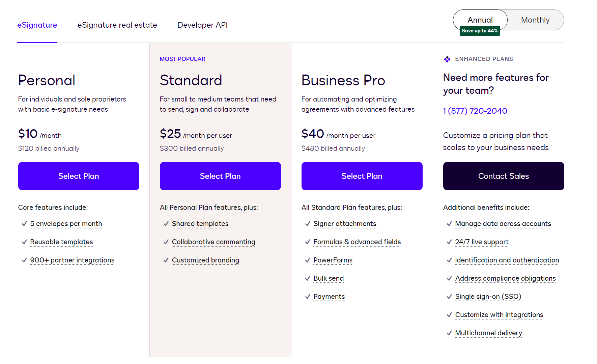597x364 pixels.
Task: Select Annual billing option
Action: [480, 20]
